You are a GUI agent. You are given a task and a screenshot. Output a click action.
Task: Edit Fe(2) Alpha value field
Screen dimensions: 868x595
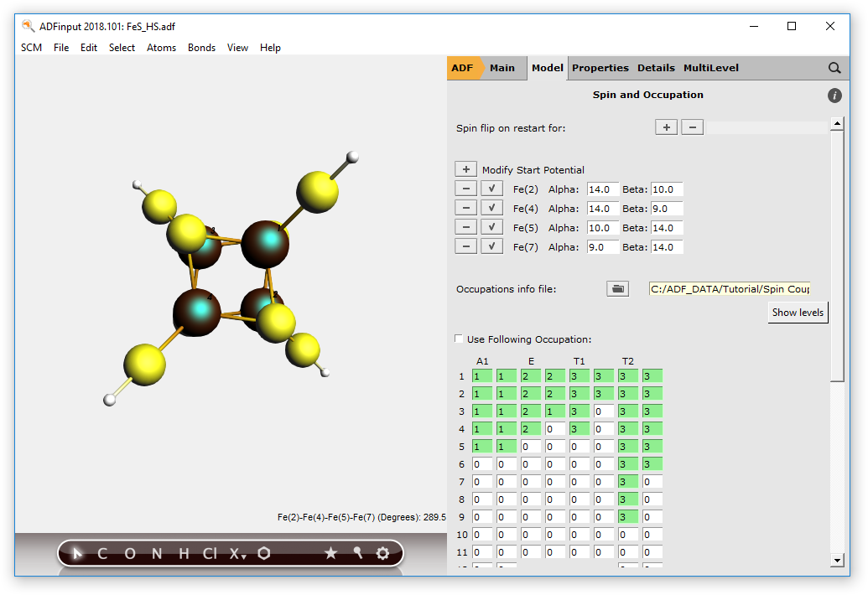[602, 189]
